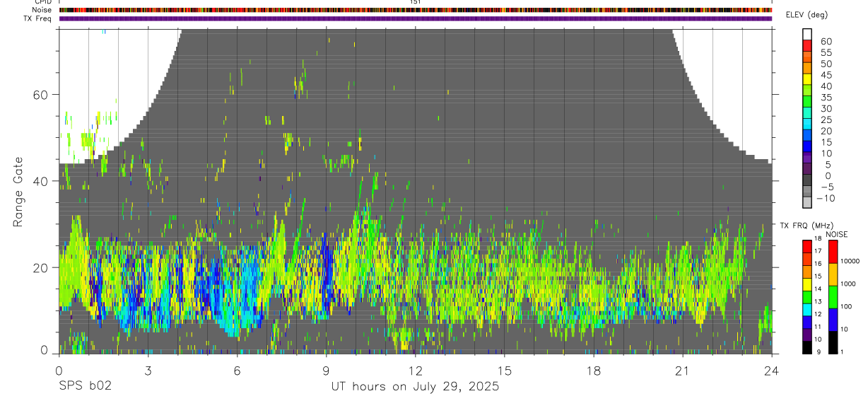Click the 'Noise' row label at top left
This screenshot has height=401, width=868.
tap(42, 10)
